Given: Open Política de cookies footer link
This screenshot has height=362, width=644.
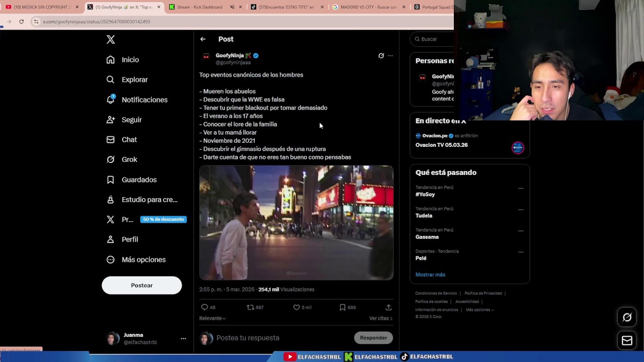Looking at the screenshot, I should (x=431, y=302).
